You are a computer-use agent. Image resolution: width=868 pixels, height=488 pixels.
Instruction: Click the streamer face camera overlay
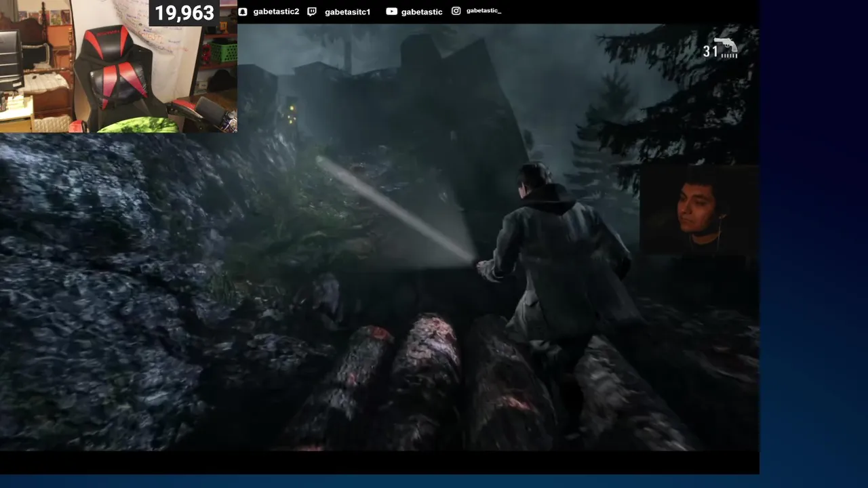pos(698,210)
